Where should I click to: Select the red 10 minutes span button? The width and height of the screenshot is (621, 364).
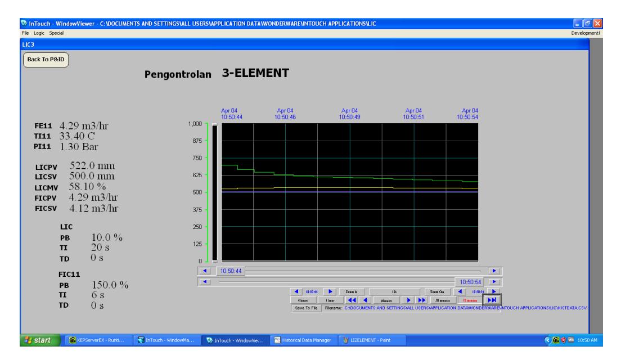pos(470,300)
